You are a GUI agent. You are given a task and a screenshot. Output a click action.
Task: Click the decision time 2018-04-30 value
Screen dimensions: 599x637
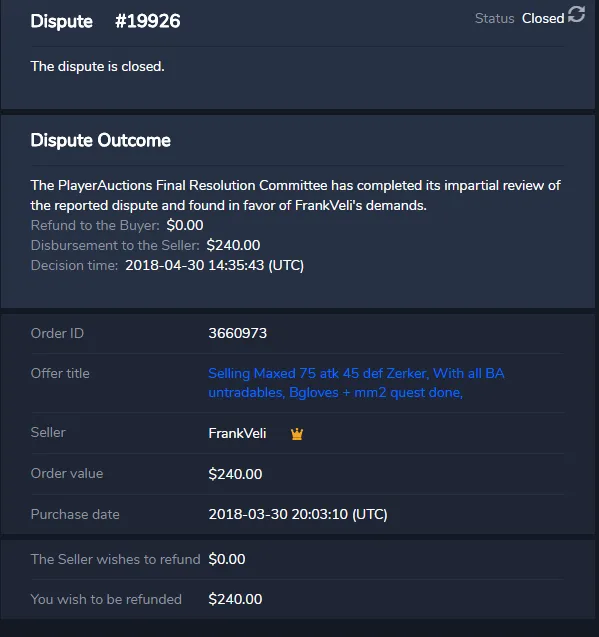[x=215, y=265]
